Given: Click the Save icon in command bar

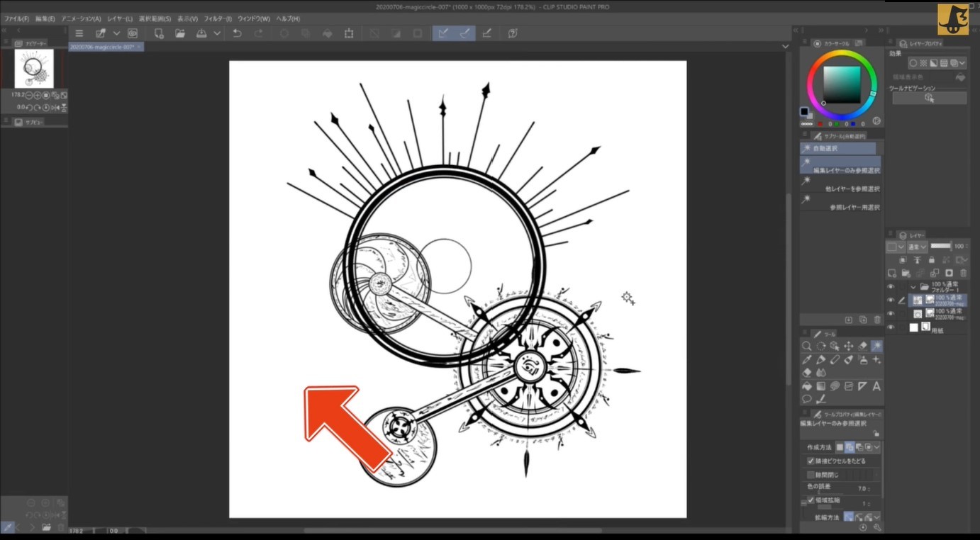Looking at the screenshot, I should 201,33.
